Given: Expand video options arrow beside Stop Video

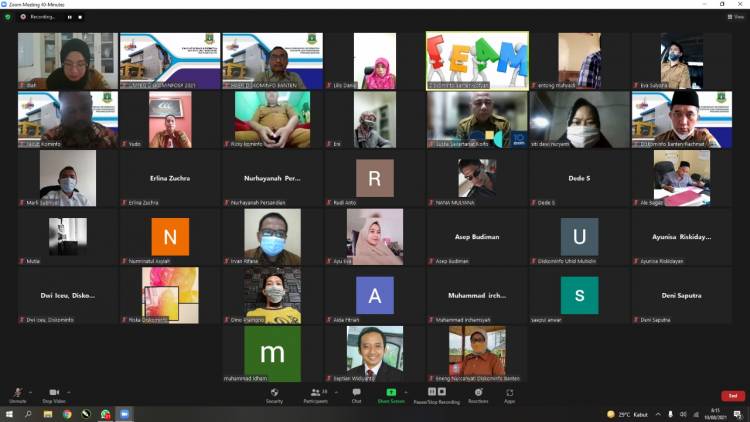Looking at the screenshot, I should click(x=69, y=392).
